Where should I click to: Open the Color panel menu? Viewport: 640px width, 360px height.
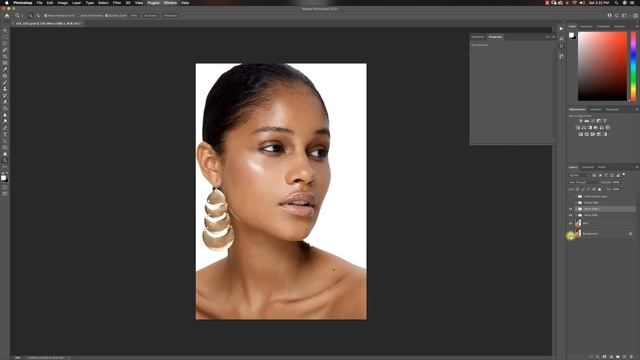[637, 27]
